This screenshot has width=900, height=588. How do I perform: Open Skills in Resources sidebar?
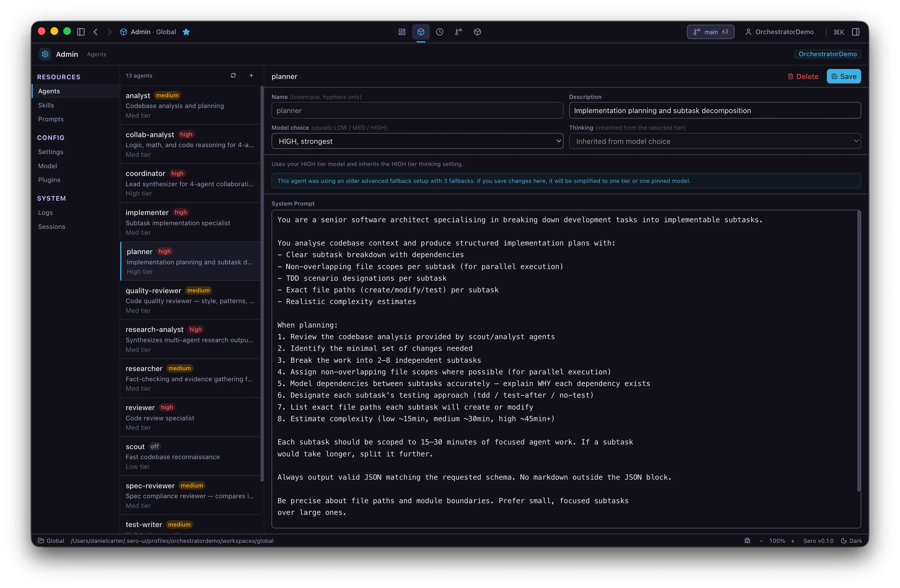point(76,105)
